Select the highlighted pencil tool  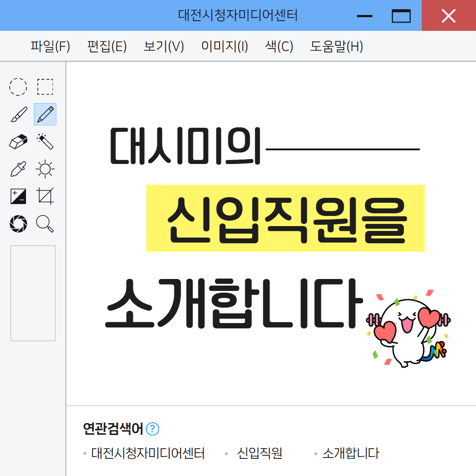45,115
